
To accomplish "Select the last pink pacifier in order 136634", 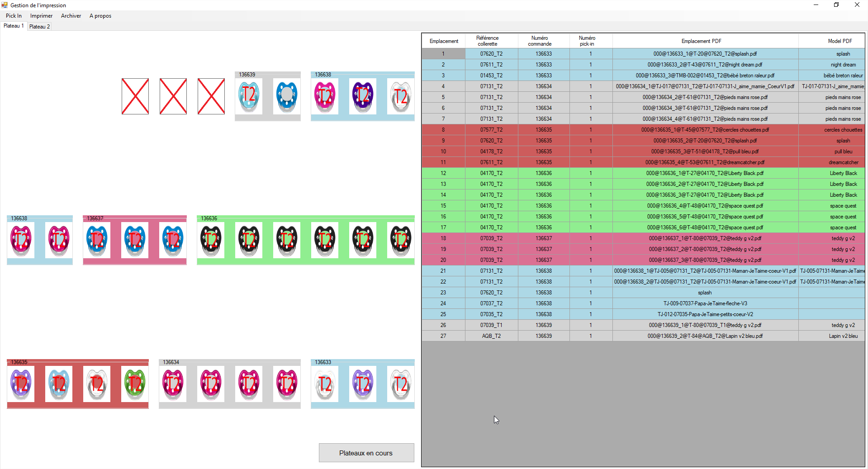I will pyautogui.click(x=287, y=384).
